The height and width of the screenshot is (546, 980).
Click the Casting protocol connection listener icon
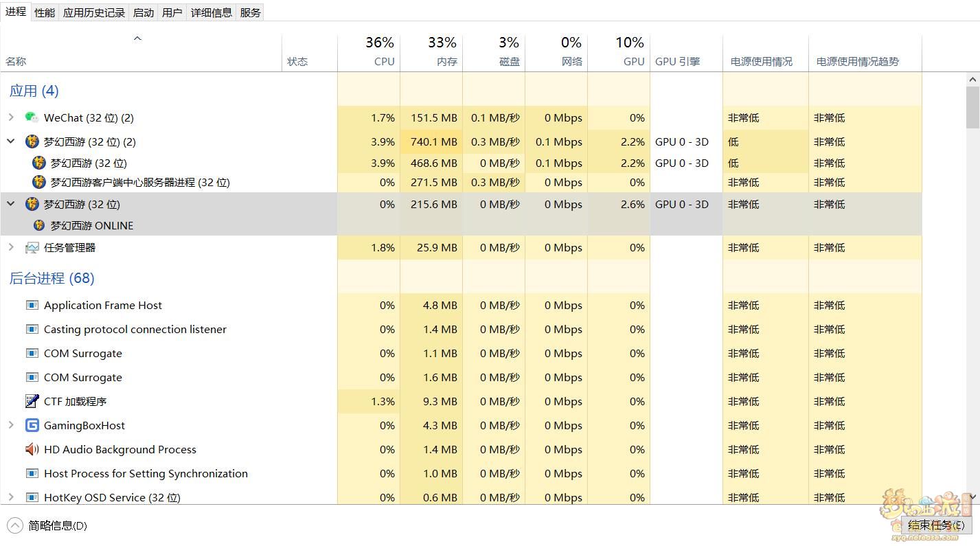(32, 329)
